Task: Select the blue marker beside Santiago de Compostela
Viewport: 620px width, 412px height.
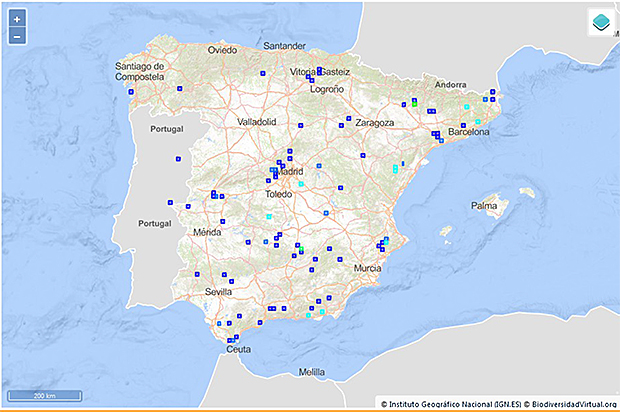Action: [x=131, y=91]
